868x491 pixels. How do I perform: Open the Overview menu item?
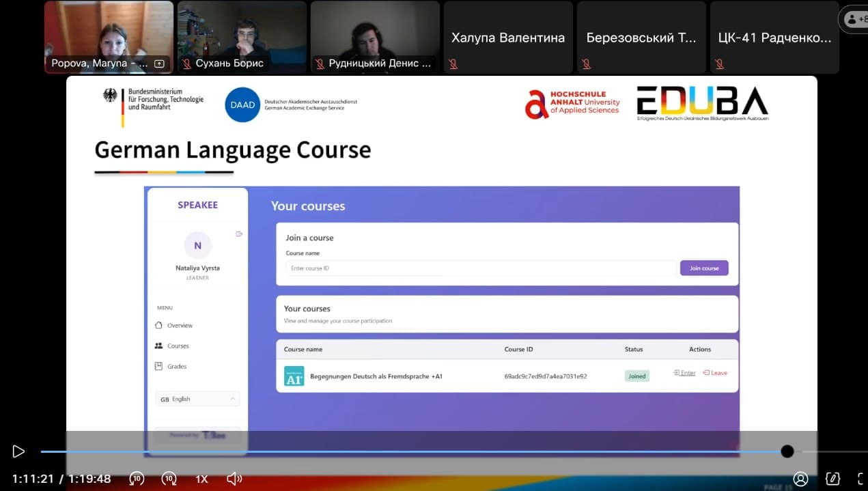180,325
